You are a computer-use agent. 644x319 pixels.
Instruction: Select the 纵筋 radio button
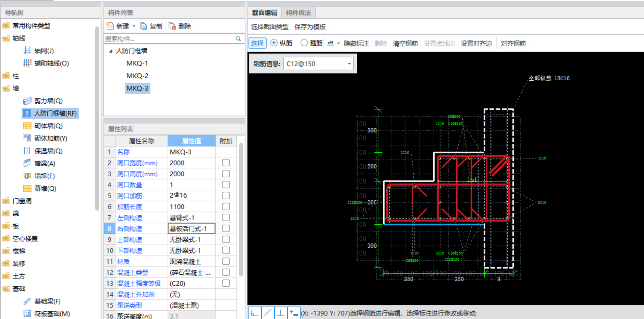point(274,43)
